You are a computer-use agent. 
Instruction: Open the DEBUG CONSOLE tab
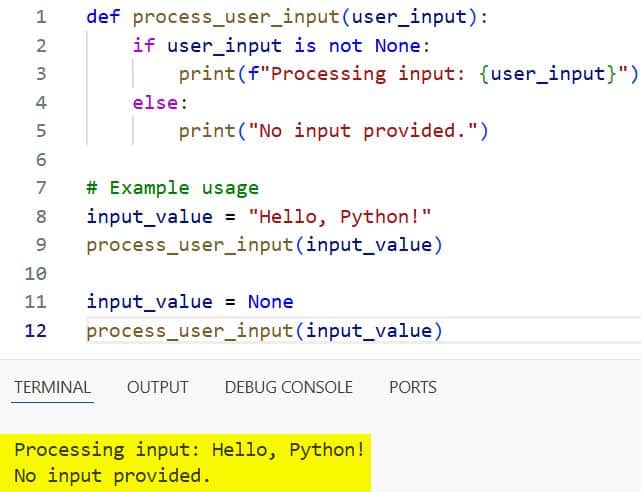pos(289,387)
